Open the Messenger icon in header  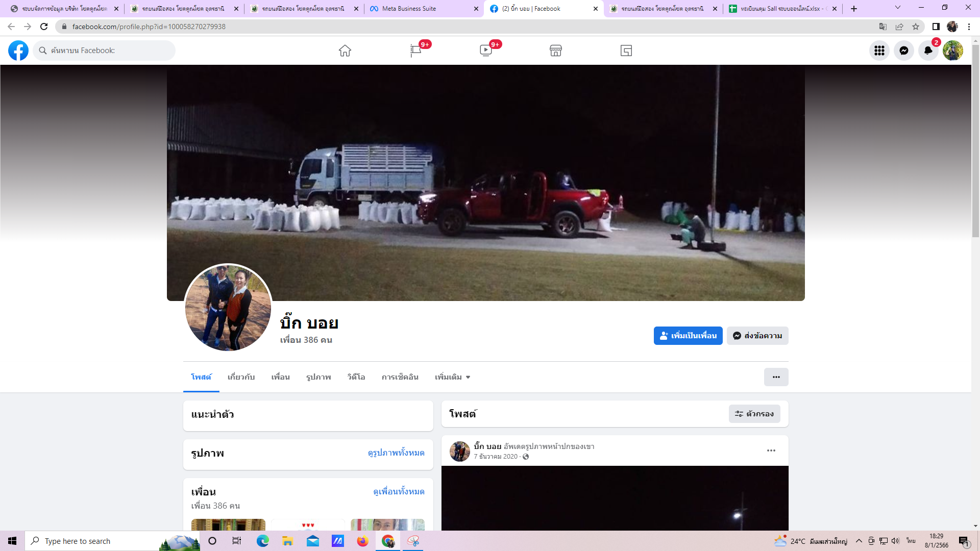(x=903, y=51)
